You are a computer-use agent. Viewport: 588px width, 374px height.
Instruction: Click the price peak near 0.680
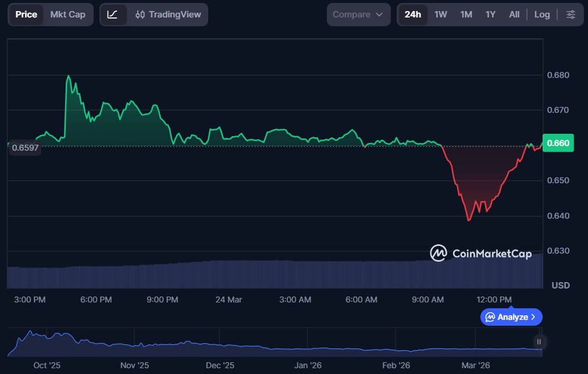click(x=69, y=76)
